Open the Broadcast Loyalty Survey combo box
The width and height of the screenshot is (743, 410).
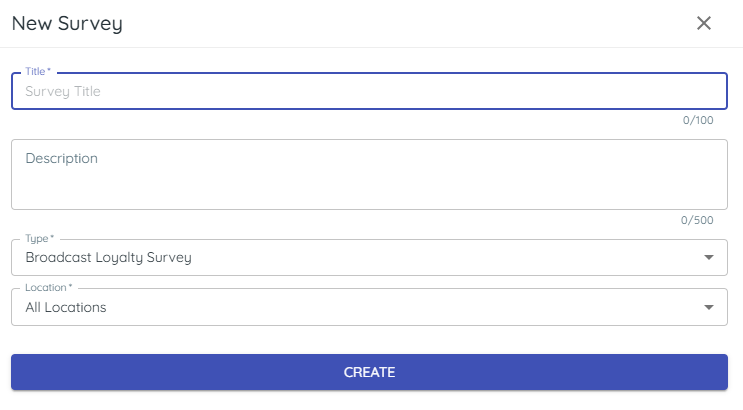click(368, 257)
